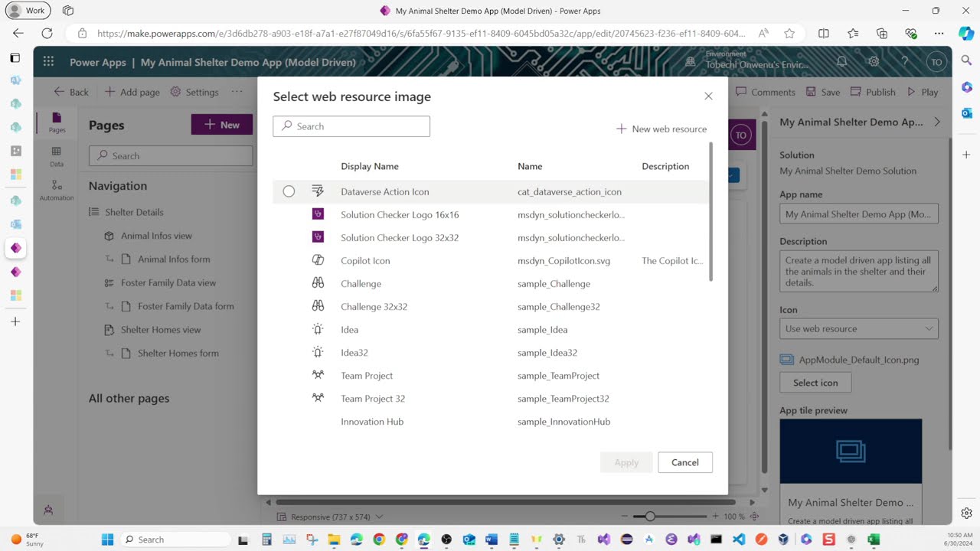Screen dimensions: 980x551
Task: Select Foster Family Data form
Action: (186, 306)
